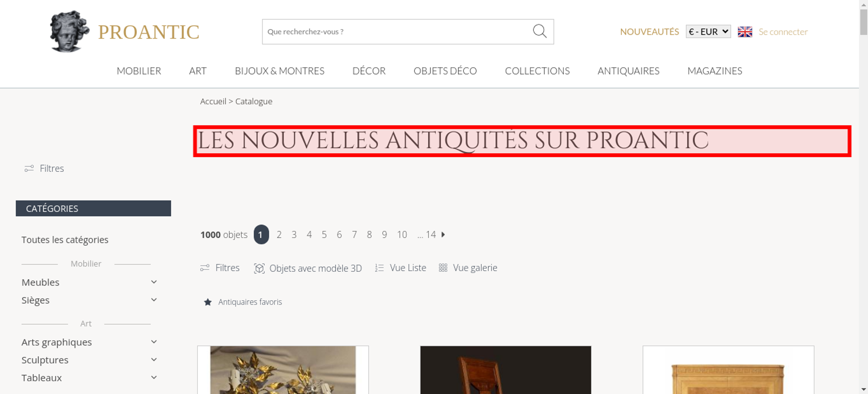The image size is (868, 394).
Task: Click the search magnifier icon
Action: pyautogui.click(x=539, y=31)
